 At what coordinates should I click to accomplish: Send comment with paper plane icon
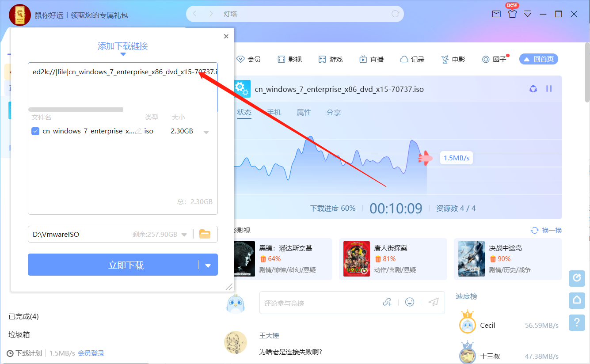tap(434, 302)
